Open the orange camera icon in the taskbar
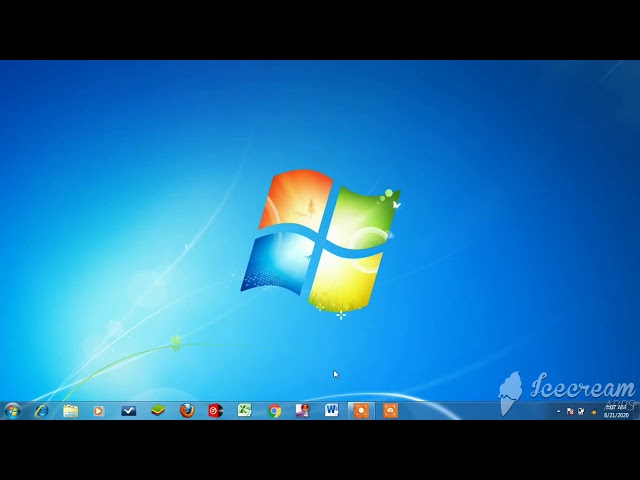Screen dimensions: 640x480 (390, 411)
